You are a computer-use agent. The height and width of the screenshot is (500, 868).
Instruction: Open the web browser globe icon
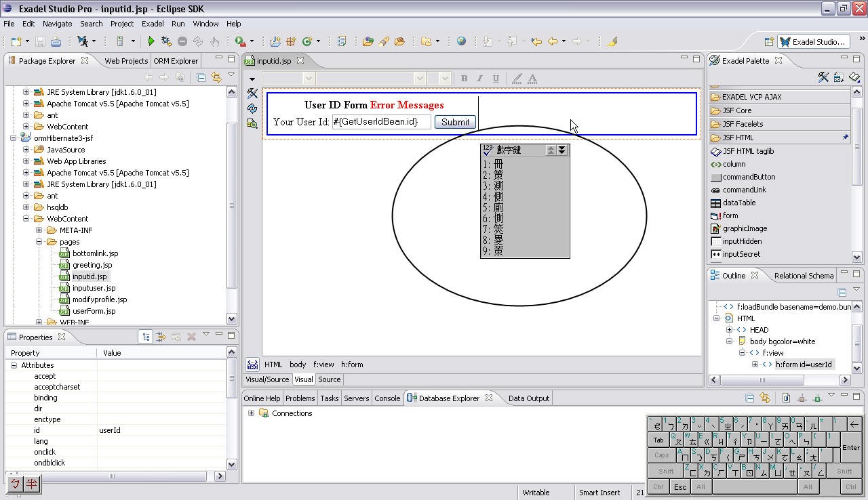[x=461, y=41]
